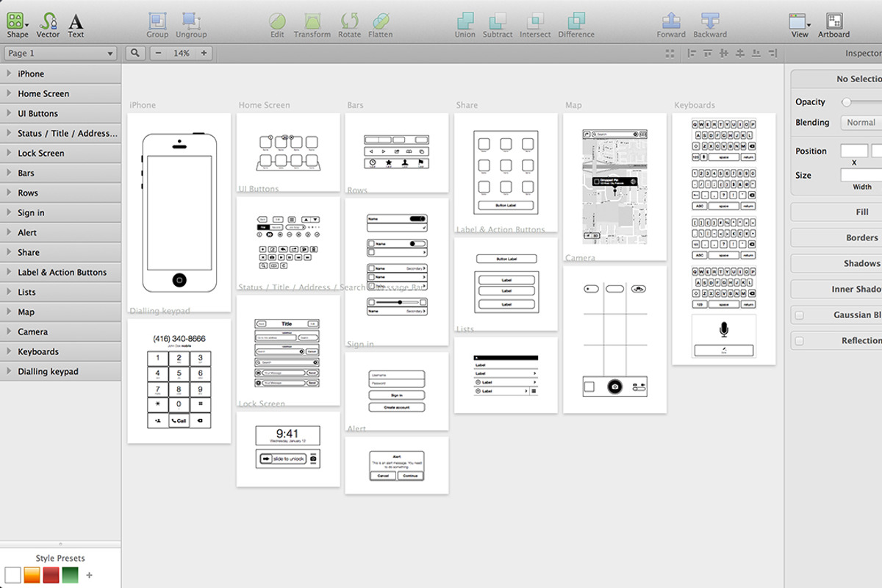Select the Vector tool
The height and width of the screenshot is (588, 882).
(x=49, y=24)
